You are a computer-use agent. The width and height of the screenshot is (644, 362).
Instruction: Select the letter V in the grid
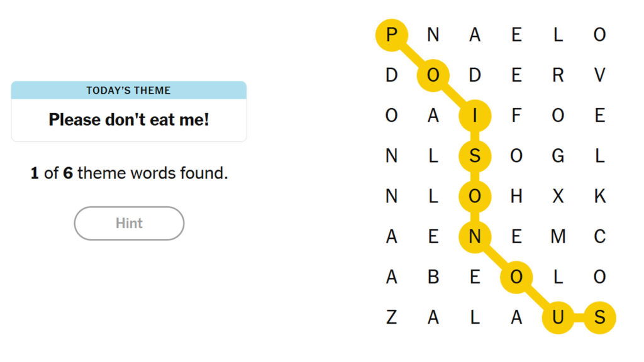point(599,75)
